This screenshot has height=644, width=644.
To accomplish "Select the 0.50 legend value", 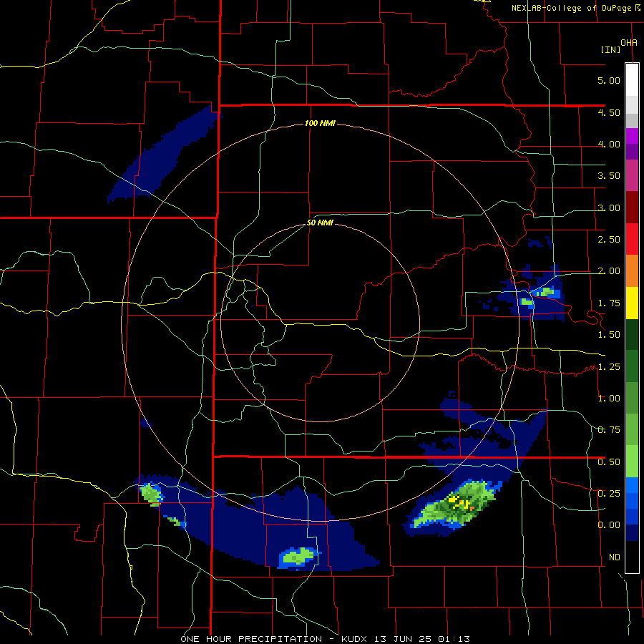I will (609, 462).
